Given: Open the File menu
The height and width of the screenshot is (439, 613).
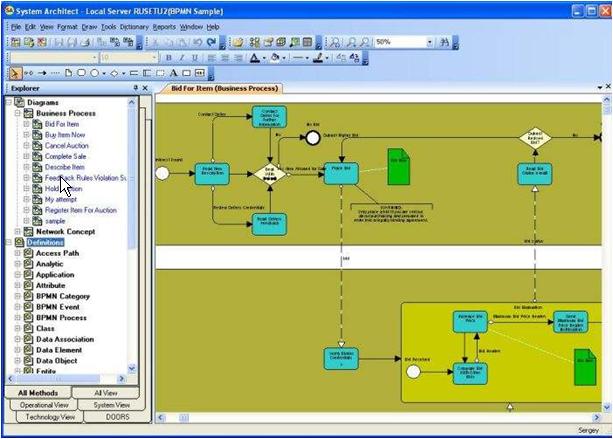Looking at the screenshot, I should pos(16,27).
